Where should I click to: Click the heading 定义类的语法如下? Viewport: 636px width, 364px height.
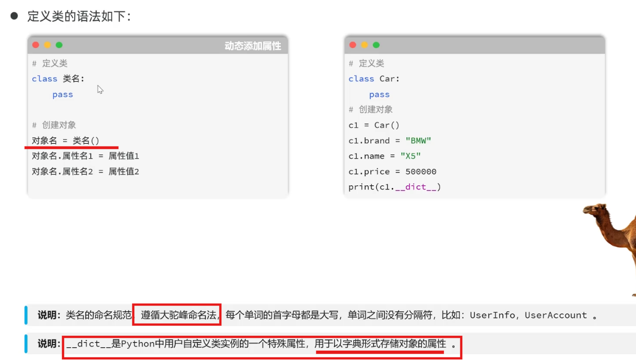(x=79, y=16)
